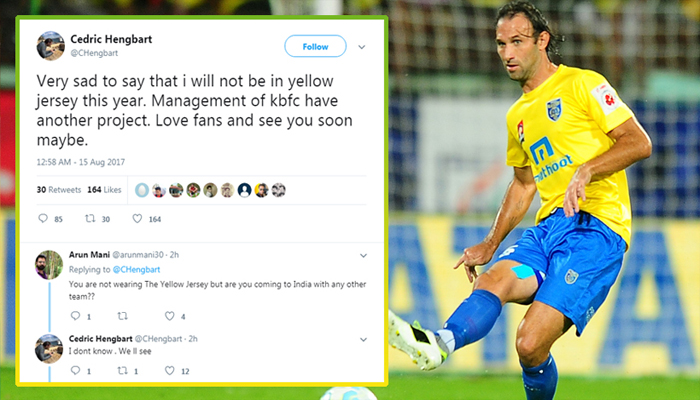Open Arun Mani's profile avatar

pyautogui.click(x=49, y=265)
